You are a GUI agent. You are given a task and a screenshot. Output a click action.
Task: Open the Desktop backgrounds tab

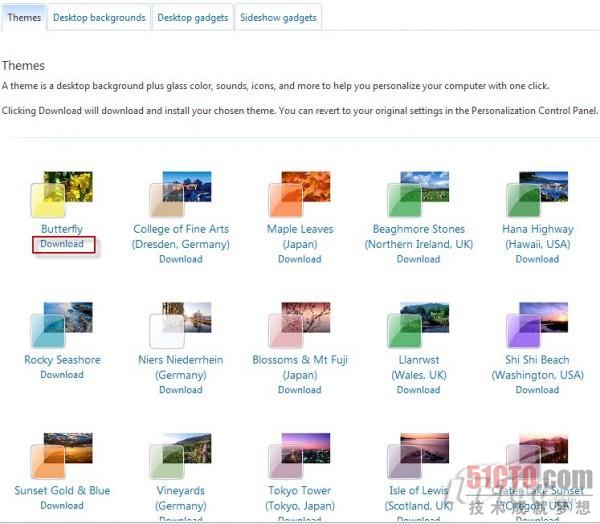click(x=99, y=18)
